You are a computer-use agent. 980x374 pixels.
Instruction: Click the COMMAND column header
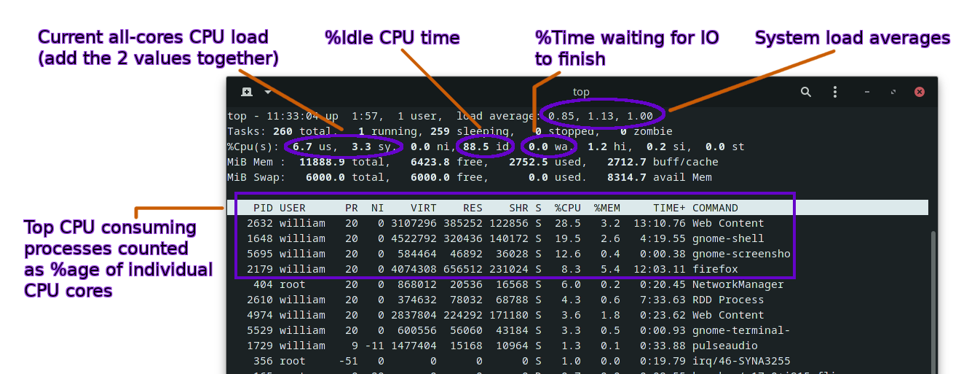pos(715,208)
